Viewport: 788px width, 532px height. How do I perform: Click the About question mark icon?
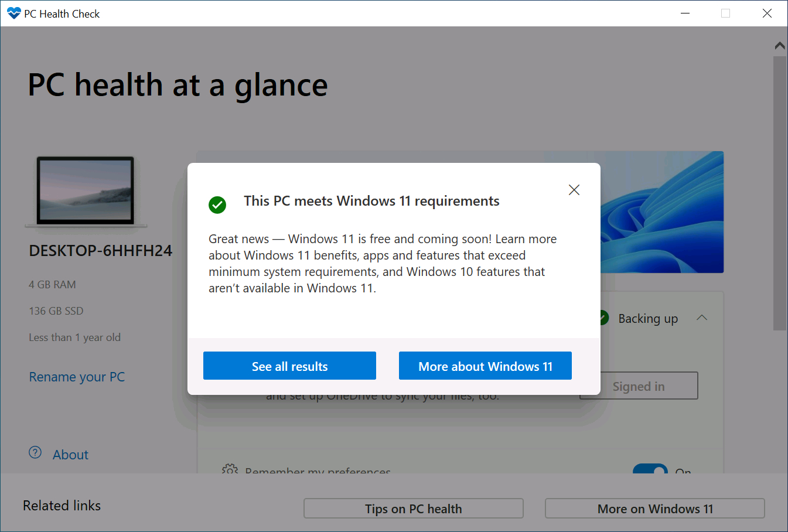(x=35, y=452)
